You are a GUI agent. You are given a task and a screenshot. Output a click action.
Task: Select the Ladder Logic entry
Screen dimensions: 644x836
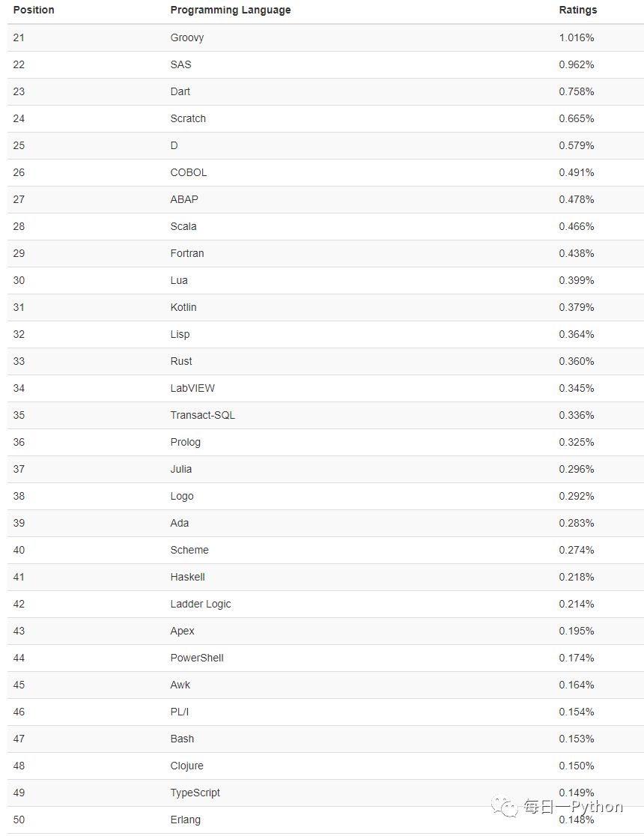pos(201,604)
